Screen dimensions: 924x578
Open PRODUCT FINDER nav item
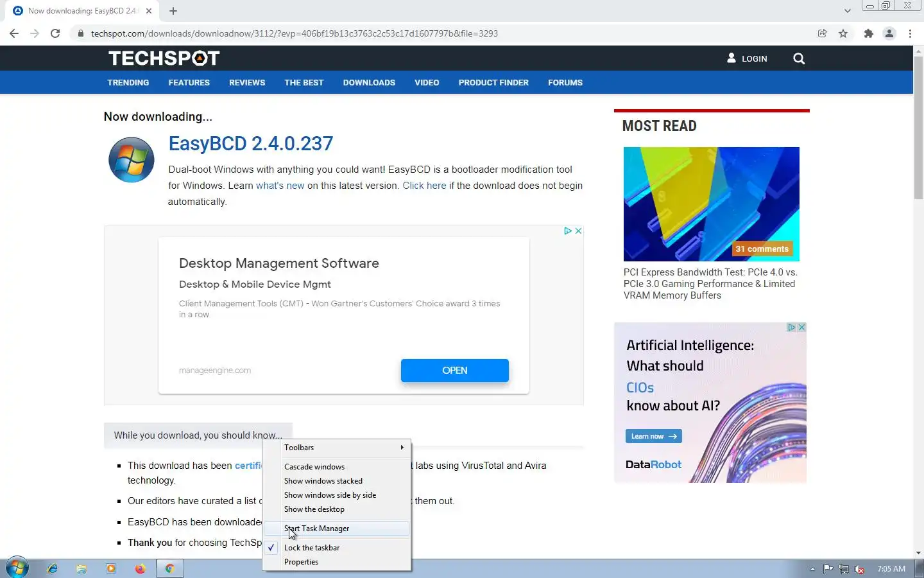pyautogui.click(x=493, y=82)
